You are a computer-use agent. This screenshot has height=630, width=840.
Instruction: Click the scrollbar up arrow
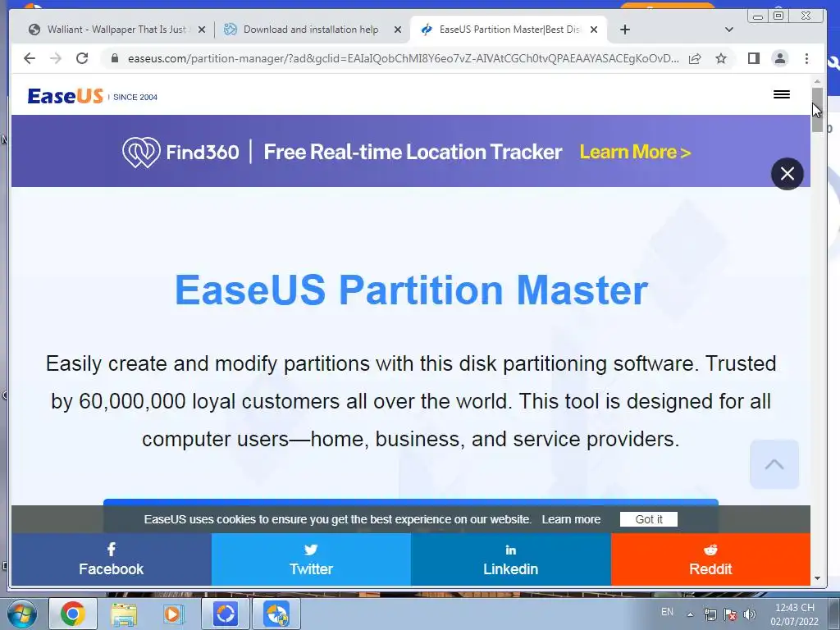click(817, 81)
